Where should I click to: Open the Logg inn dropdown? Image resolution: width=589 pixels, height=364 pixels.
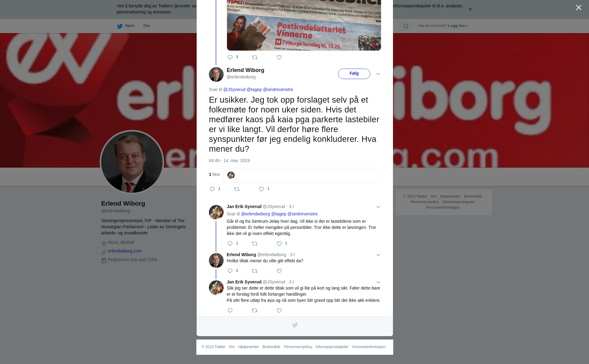[x=458, y=26]
